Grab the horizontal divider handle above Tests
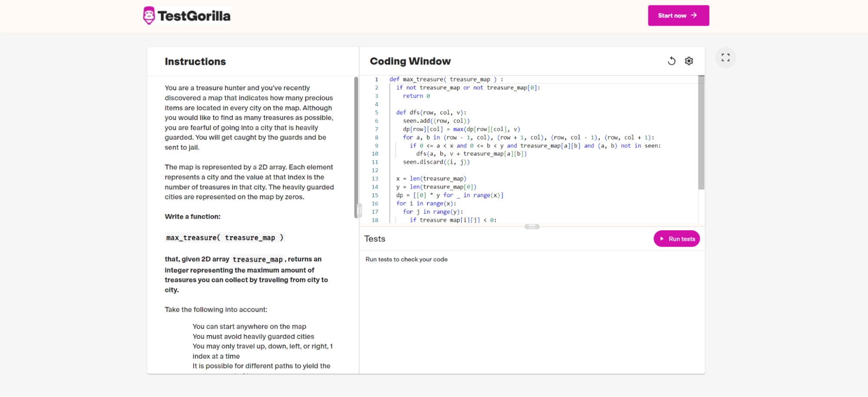 tap(532, 227)
